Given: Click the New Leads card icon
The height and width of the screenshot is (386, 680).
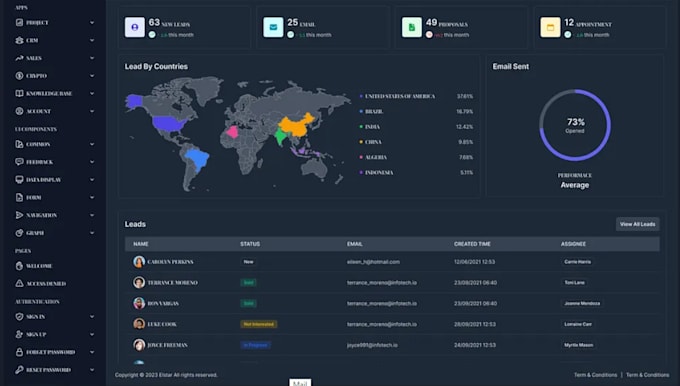Looking at the screenshot, I should coord(135,27).
